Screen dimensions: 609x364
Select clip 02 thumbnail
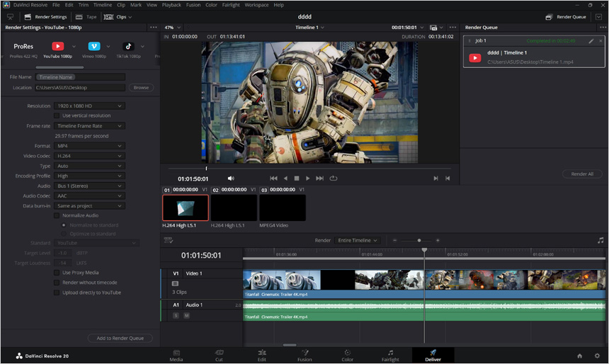tap(234, 207)
